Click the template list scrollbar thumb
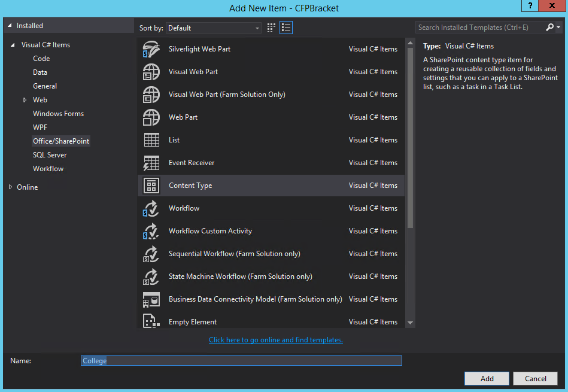Image resolution: width=568 pixels, height=392 pixels. 410,138
